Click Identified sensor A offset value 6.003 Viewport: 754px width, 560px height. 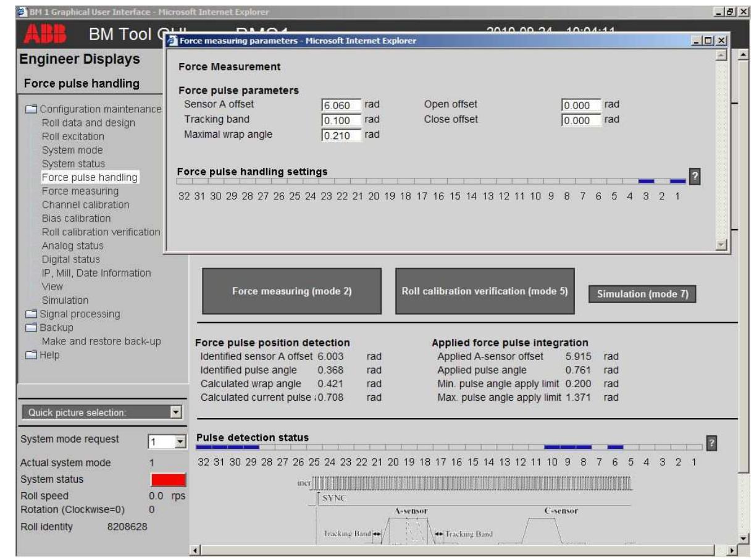(330, 357)
